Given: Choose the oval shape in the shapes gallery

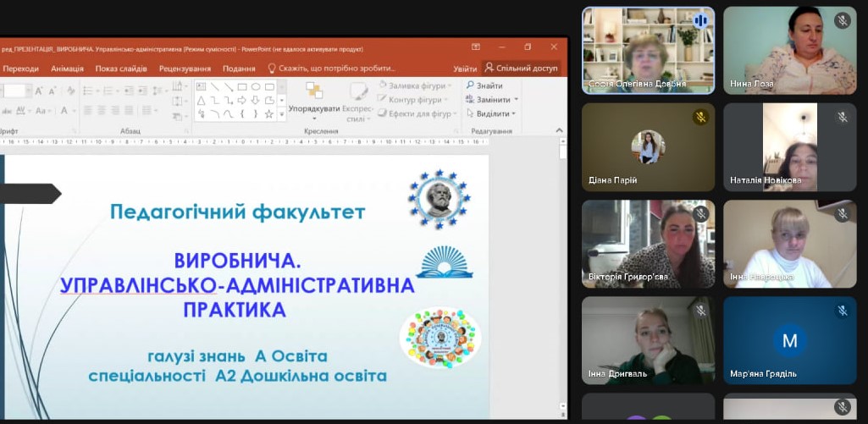Looking at the screenshot, I should click(256, 86).
